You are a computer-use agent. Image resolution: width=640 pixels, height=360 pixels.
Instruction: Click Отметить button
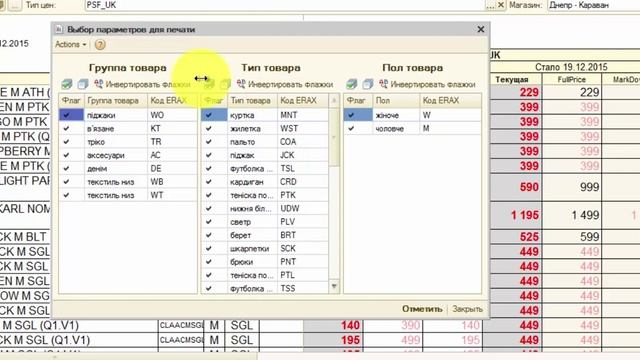point(422,309)
